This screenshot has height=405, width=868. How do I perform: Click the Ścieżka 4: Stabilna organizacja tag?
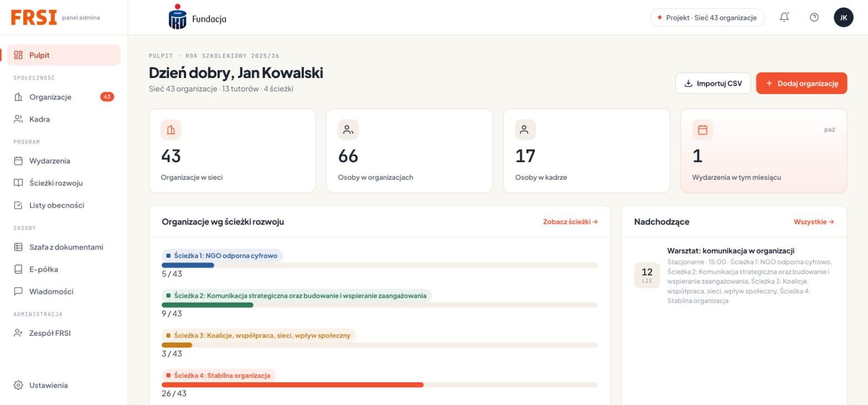[219, 375]
